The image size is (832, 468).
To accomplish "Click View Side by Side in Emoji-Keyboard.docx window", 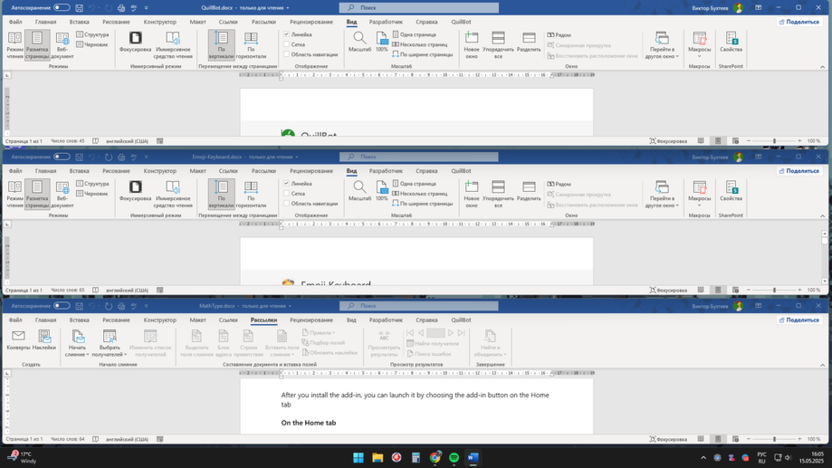I will [559, 184].
